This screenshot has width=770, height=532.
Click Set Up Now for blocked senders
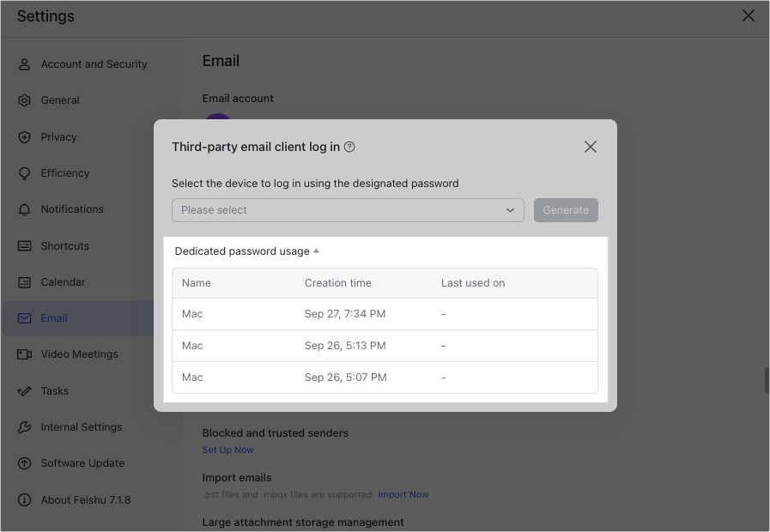pyautogui.click(x=227, y=450)
